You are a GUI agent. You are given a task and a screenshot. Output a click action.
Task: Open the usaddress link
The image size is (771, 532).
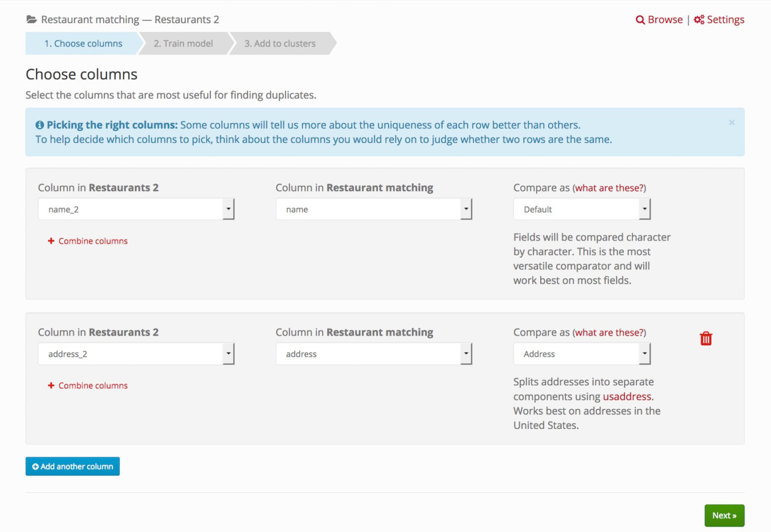pyautogui.click(x=627, y=397)
